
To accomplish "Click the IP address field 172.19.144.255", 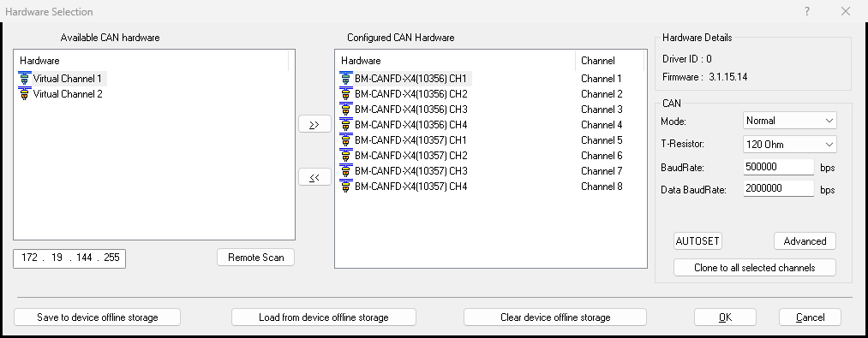I will coord(69,258).
